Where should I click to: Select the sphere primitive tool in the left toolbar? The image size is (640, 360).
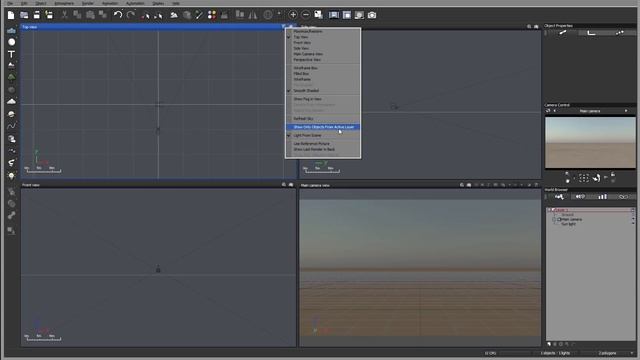(11, 42)
